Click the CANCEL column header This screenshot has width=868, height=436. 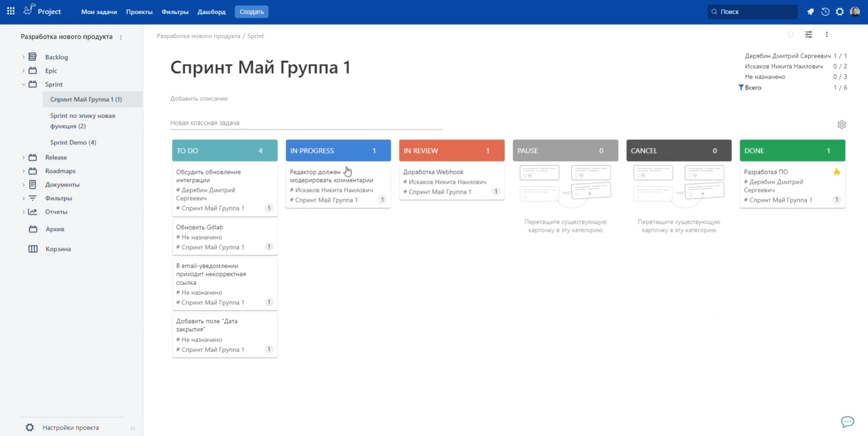coord(679,151)
